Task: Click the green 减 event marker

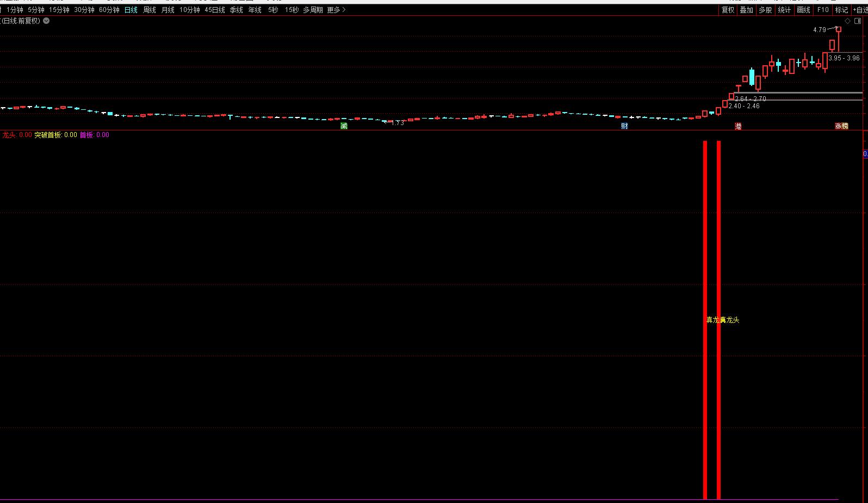Action: (344, 126)
